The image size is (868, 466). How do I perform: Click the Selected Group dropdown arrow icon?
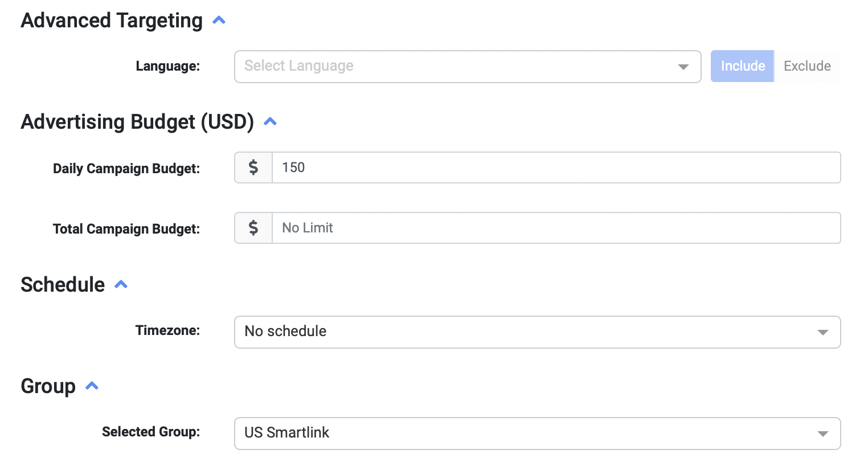pos(822,434)
